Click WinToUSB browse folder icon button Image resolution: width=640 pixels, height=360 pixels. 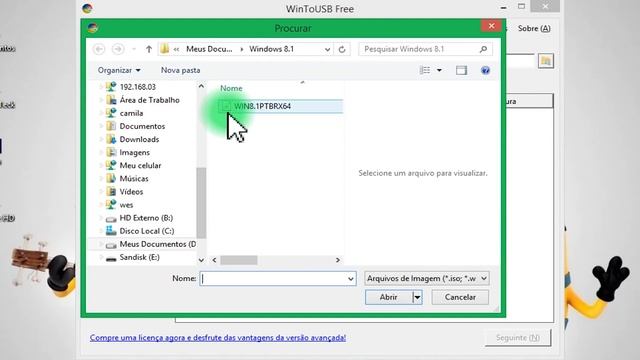pyautogui.click(x=546, y=61)
